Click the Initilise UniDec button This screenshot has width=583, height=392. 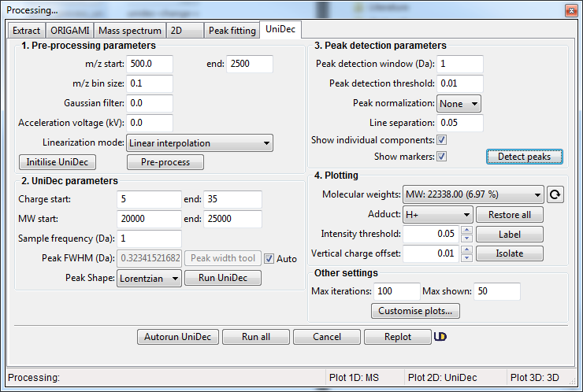tap(56, 162)
